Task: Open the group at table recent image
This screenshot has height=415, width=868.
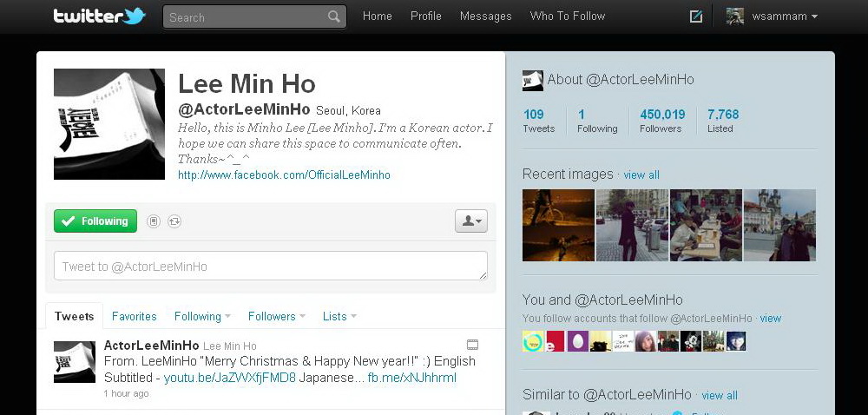Action: (706, 225)
